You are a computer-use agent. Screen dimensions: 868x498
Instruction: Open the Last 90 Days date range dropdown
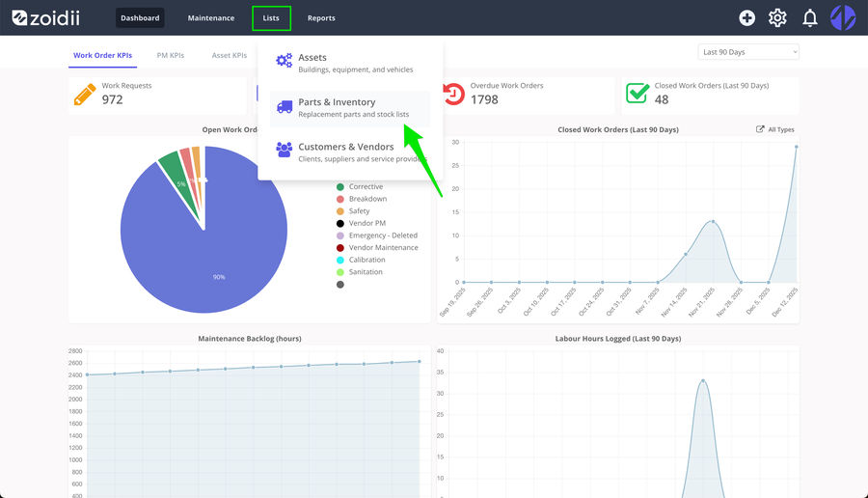[748, 52]
